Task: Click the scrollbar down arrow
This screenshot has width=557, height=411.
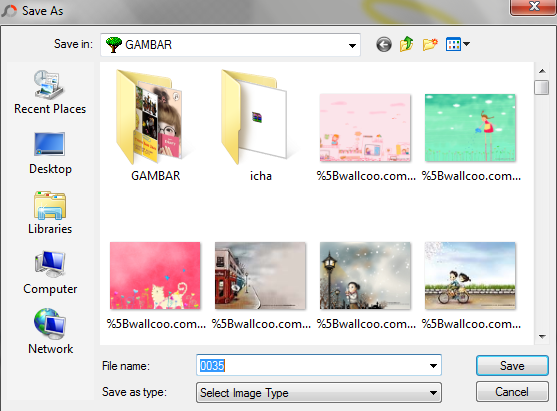Action: click(x=542, y=336)
